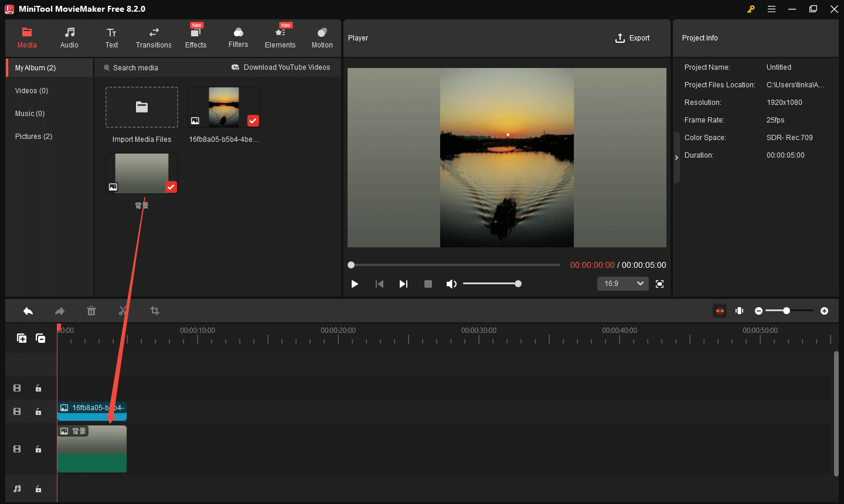
Task: Enter full screen preview
Action: tap(659, 284)
